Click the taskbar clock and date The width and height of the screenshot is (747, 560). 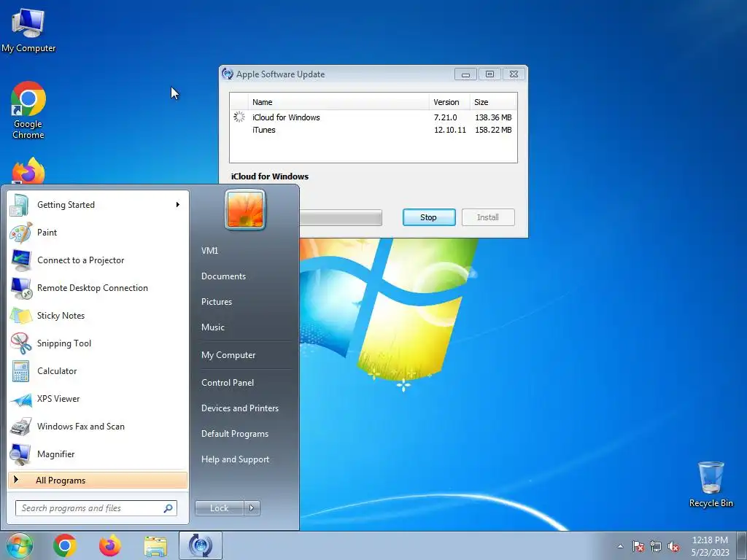click(710, 546)
